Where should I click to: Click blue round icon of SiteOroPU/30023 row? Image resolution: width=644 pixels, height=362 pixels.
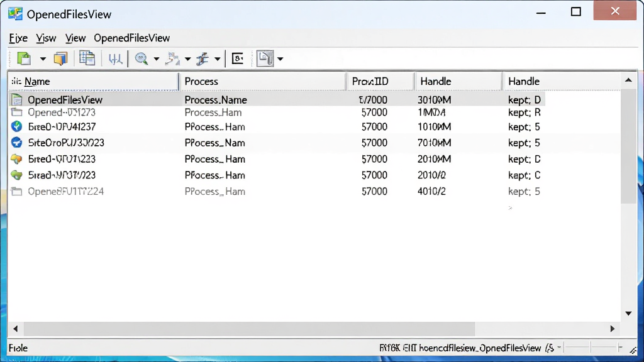(17, 143)
